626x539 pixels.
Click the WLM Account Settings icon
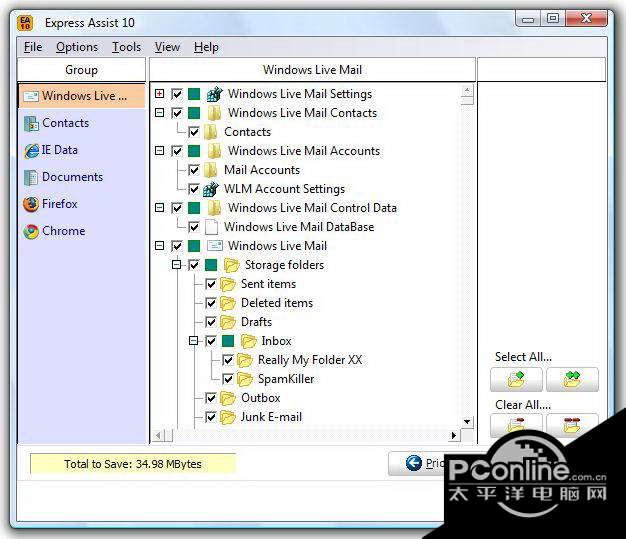click(x=211, y=189)
